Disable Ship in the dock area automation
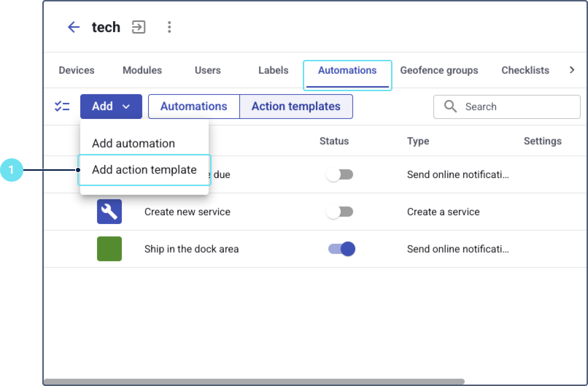Screen dimensions: 588x386 click(x=341, y=249)
